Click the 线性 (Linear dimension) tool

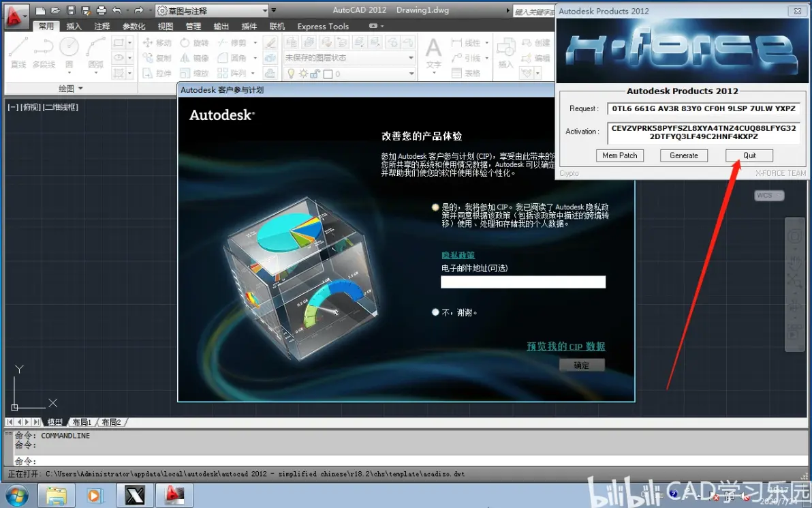[466, 42]
